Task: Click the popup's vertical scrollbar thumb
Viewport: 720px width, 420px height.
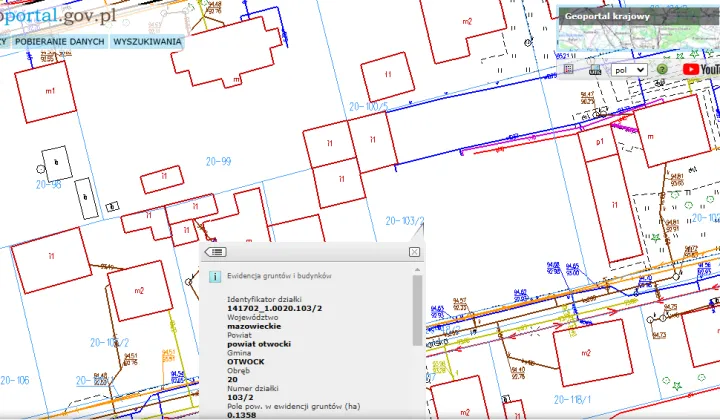Action: pos(416,311)
